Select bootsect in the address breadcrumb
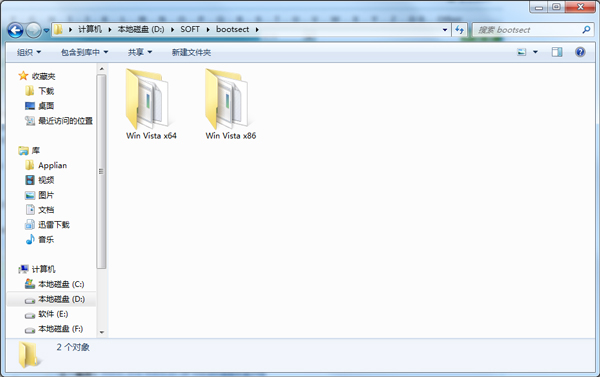This screenshot has height=377, width=600. (x=232, y=29)
